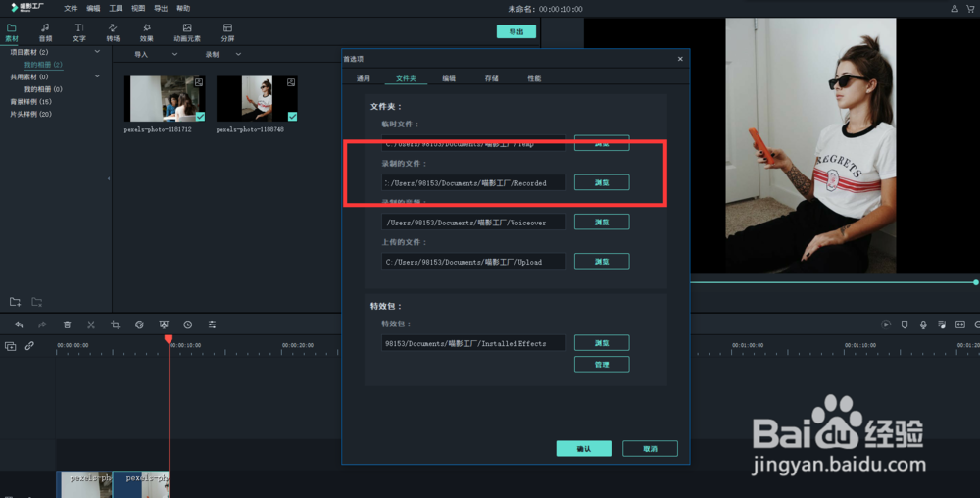
Task: Select the crop tool icon
Action: point(115,324)
